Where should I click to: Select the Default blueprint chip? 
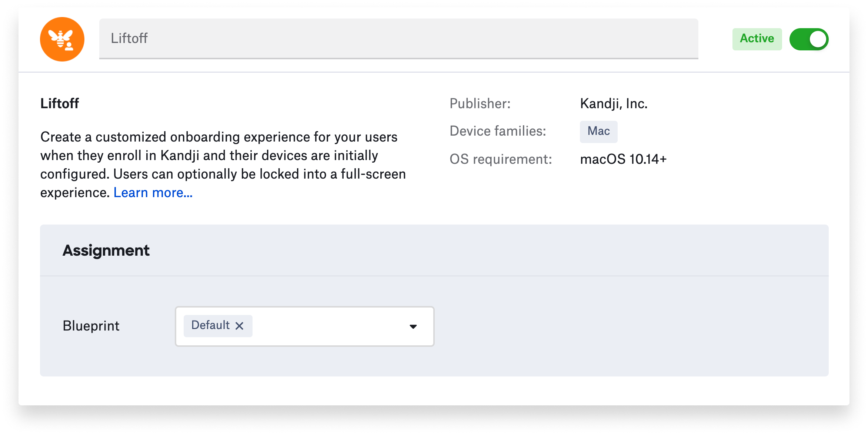(x=210, y=325)
